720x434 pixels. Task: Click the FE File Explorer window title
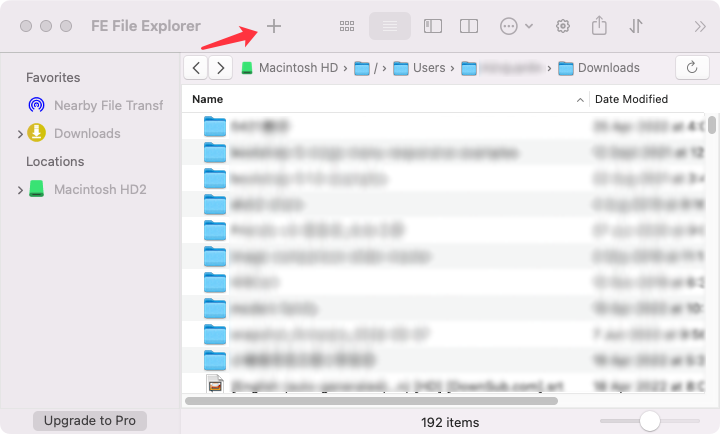pyautogui.click(x=146, y=26)
